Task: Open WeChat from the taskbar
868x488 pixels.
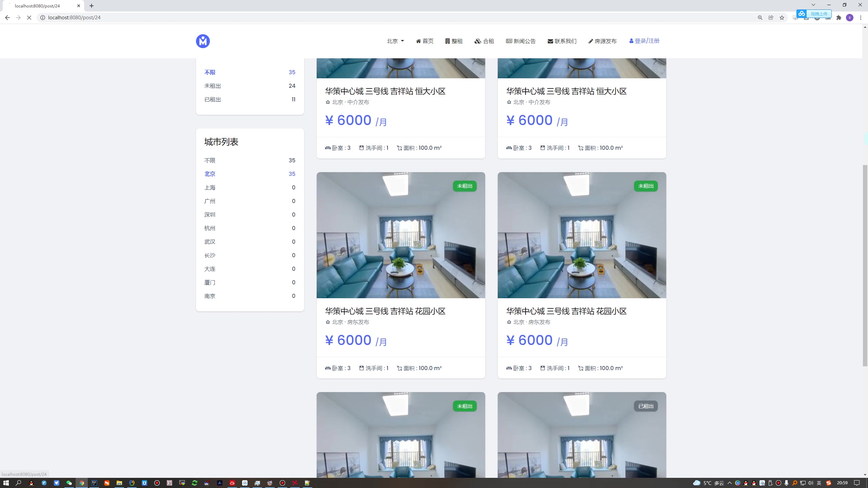Action: 69,483
